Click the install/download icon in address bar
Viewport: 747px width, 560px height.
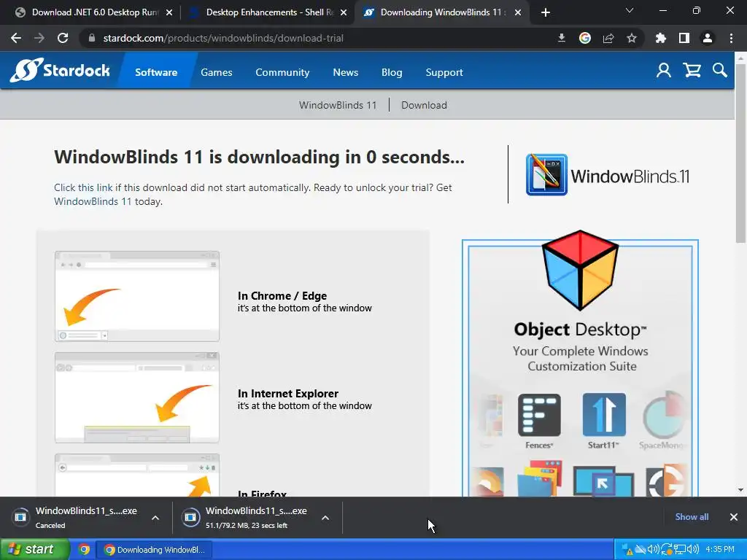click(x=562, y=38)
